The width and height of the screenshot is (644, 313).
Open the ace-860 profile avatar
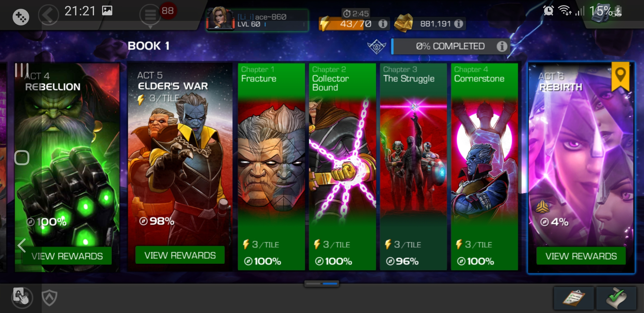220,19
